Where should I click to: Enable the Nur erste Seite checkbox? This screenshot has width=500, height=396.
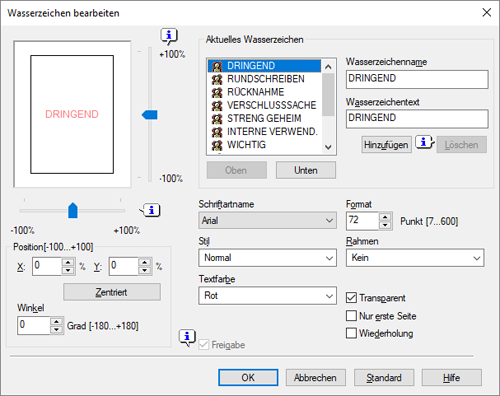click(351, 316)
